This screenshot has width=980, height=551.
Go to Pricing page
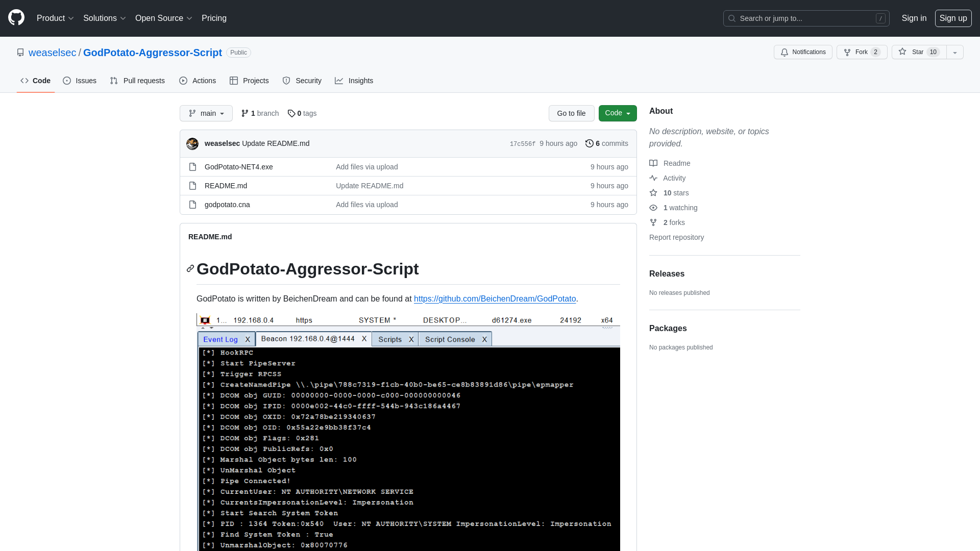coord(214,18)
